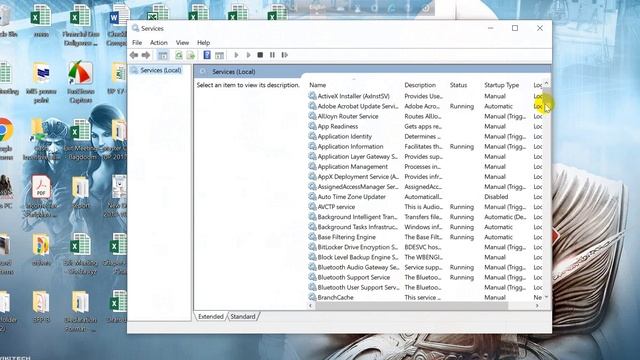Select 'Block Level Backup Engine S...' service name

358,257
